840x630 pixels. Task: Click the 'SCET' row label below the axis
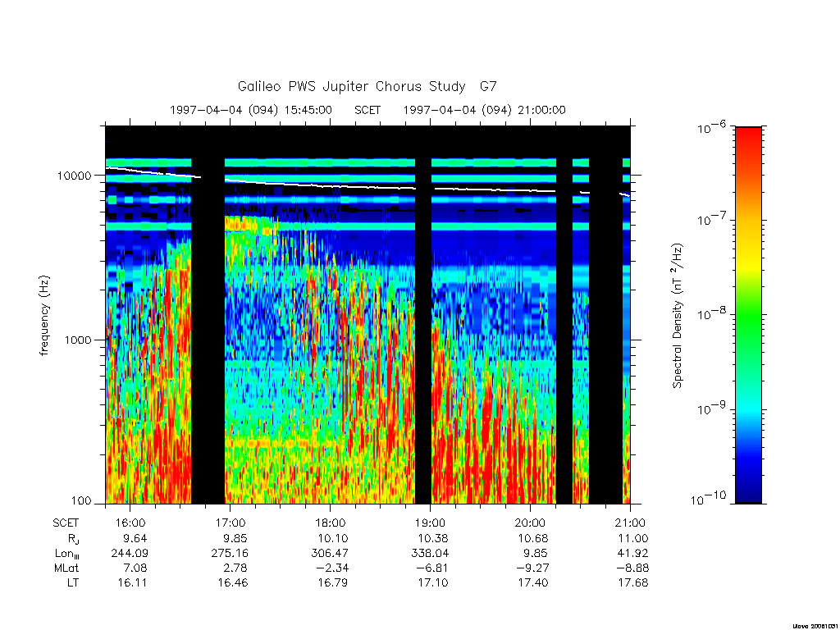[x=66, y=523]
